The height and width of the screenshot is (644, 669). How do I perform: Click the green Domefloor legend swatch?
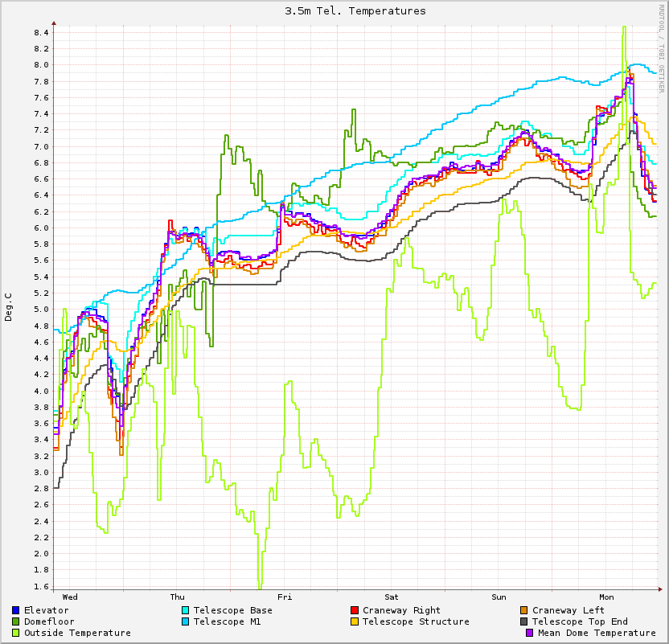tap(16, 621)
